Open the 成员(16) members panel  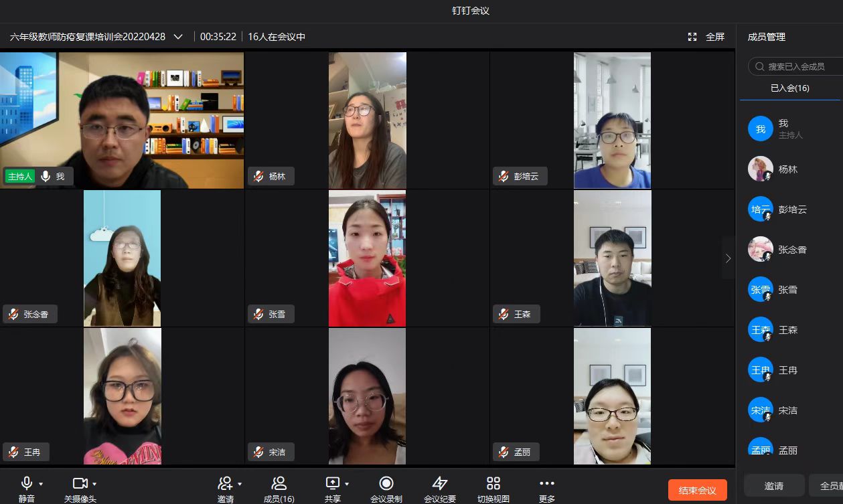click(279, 484)
